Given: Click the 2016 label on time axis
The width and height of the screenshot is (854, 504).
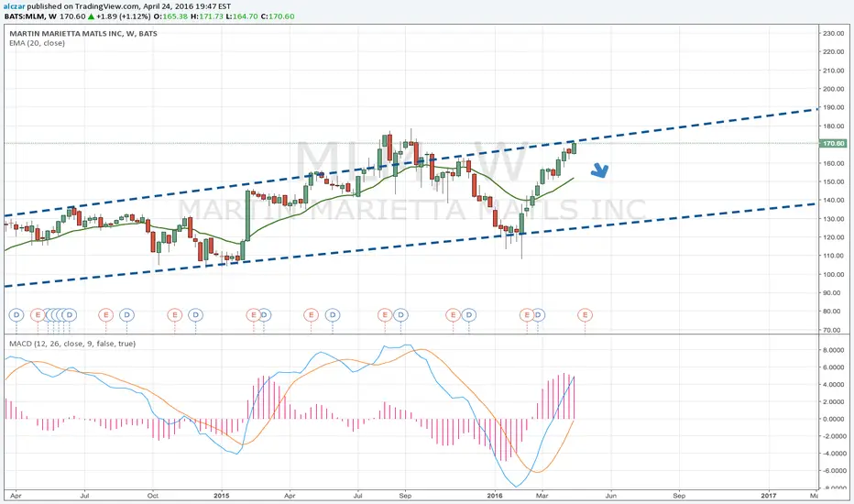Looking at the screenshot, I should point(495,496).
